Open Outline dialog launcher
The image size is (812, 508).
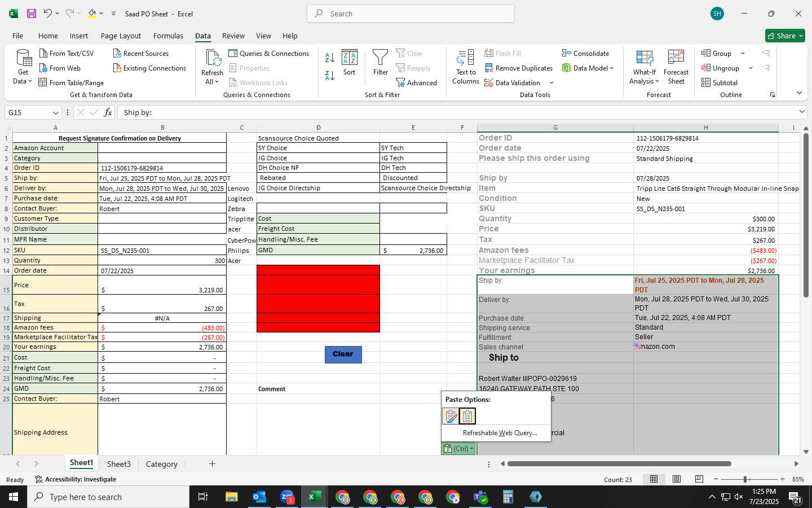773,95
